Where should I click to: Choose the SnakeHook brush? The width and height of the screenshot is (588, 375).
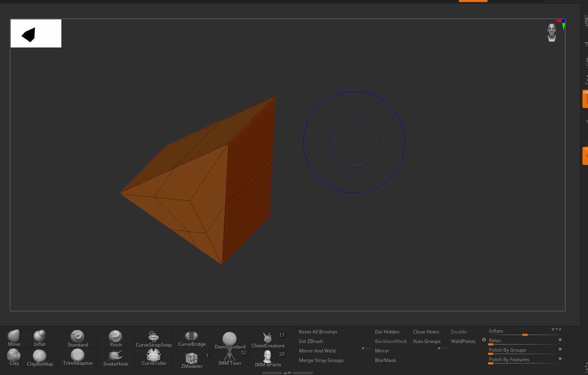click(x=116, y=358)
